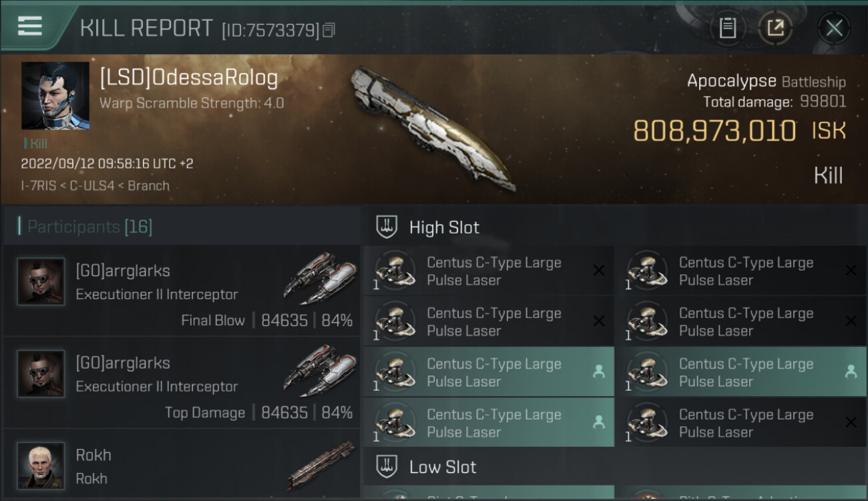The width and height of the screenshot is (868, 501).
Task: Select the highlighted pulse laser in right column
Action: [746, 372]
